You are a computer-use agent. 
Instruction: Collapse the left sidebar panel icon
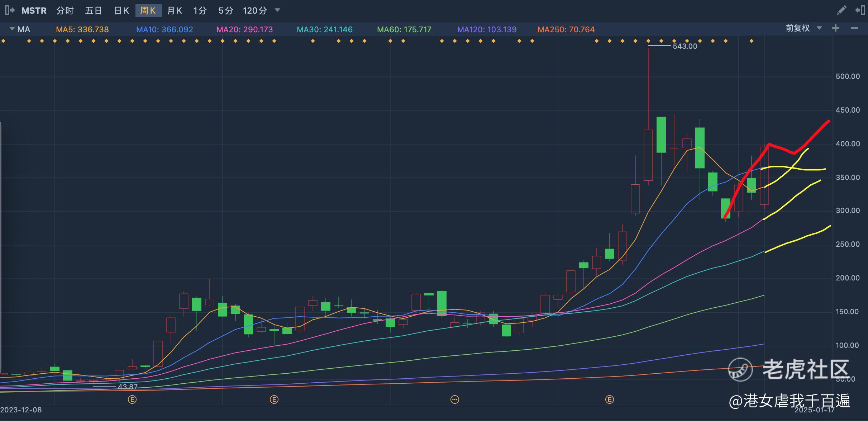pos(10,10)
